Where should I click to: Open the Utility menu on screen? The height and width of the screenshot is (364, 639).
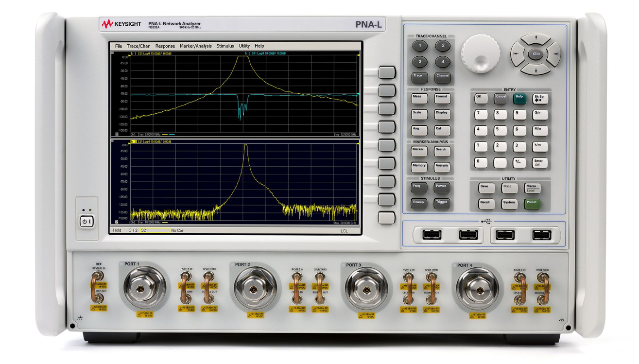pos(244,46)
